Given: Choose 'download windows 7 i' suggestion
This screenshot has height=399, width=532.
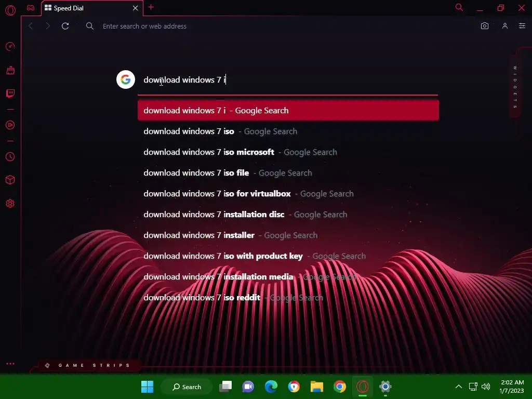Looking at the screenshot, I should pyautogui.click(x=288, y=111).
